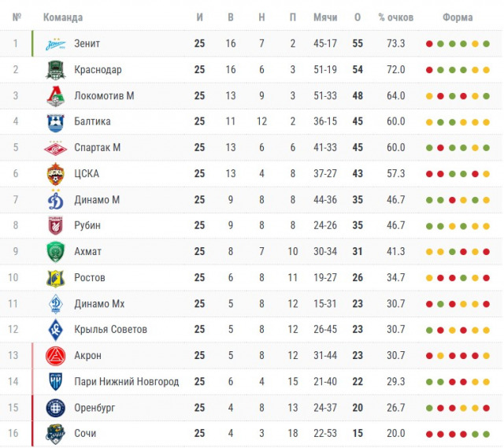The width and height of the screenshot is (504, 448).
Task: Open the Пари Нижний Новгород team link
Action: tap(126, 382)
